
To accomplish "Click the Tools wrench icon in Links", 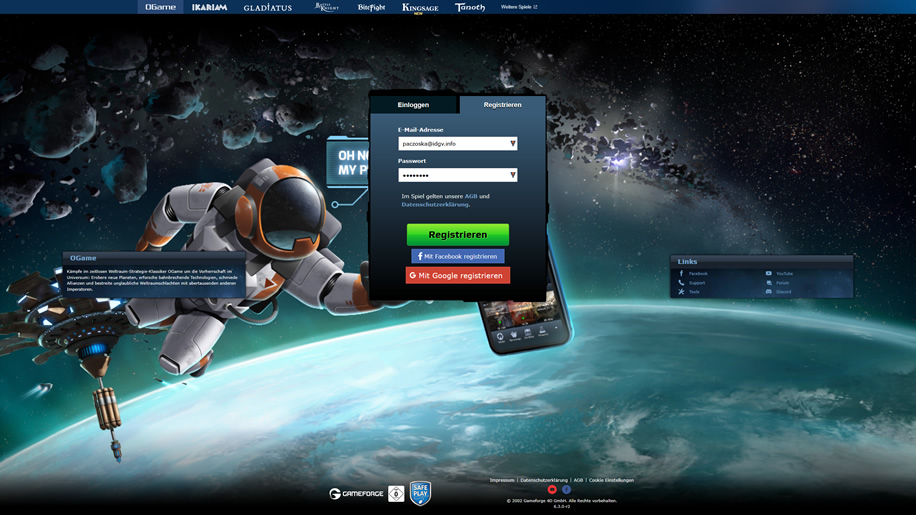I will [681, 291].
